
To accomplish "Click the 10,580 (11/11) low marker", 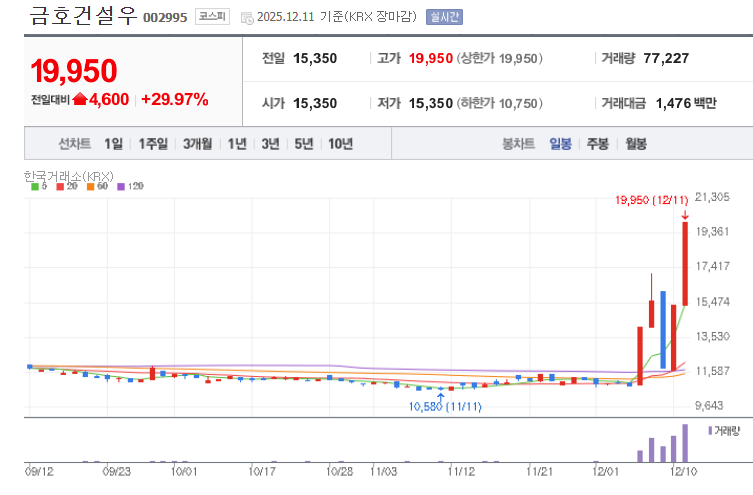I will [445, 407].
